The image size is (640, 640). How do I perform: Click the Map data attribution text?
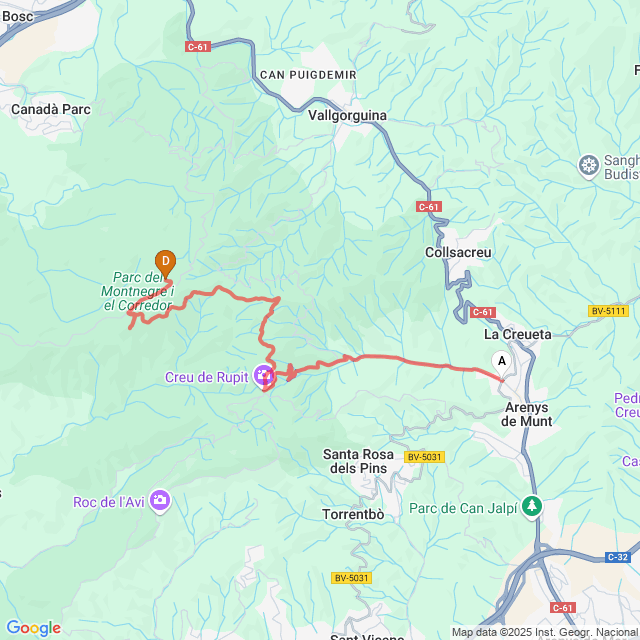tap(545, 632)
